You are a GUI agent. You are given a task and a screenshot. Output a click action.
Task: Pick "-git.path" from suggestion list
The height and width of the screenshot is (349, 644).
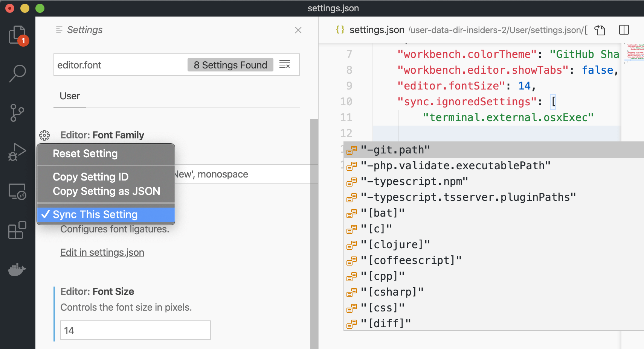[x=395, y=150]
